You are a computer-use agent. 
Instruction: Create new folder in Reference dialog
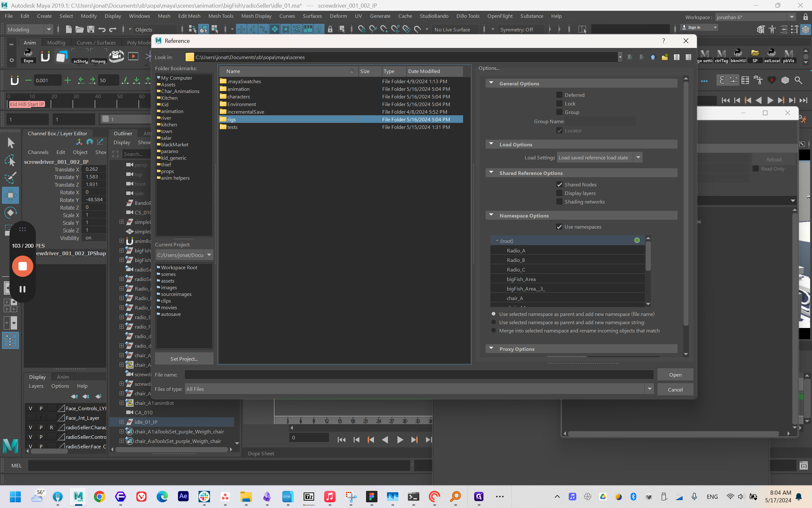(665, 57)
